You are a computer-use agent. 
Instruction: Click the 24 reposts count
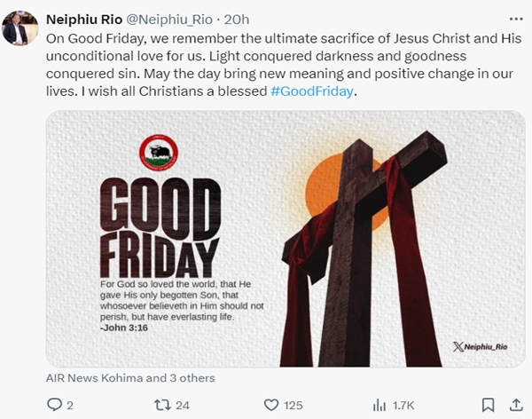coord(183,406)
